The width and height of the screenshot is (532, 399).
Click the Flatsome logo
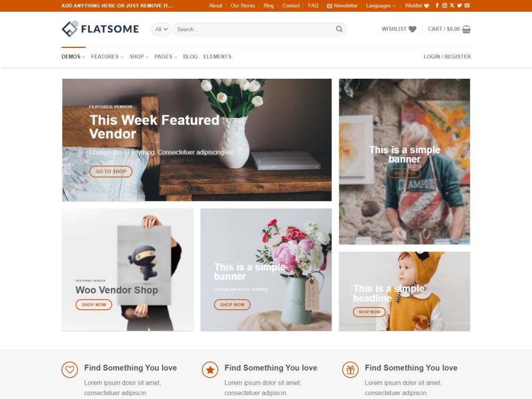(x=100, y=29)
